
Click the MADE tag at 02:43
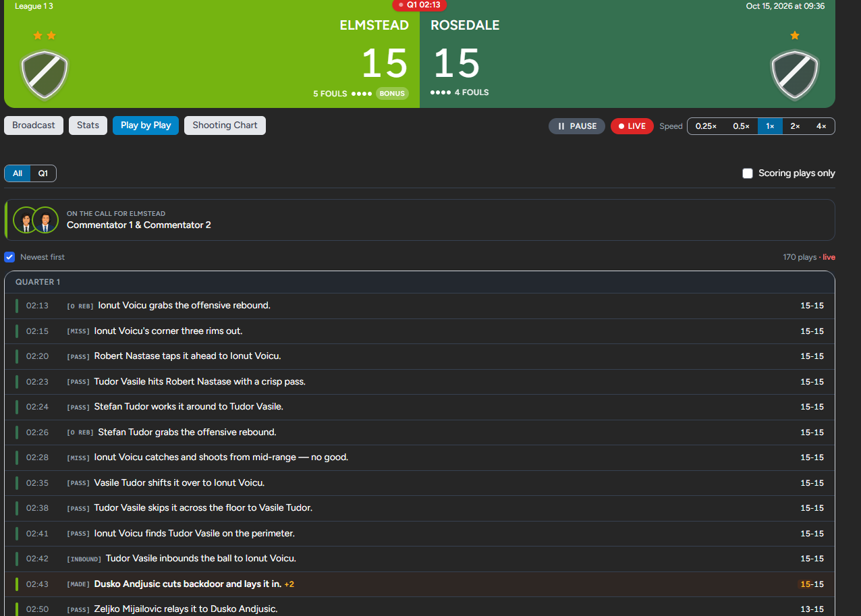(x=78, y=584)
